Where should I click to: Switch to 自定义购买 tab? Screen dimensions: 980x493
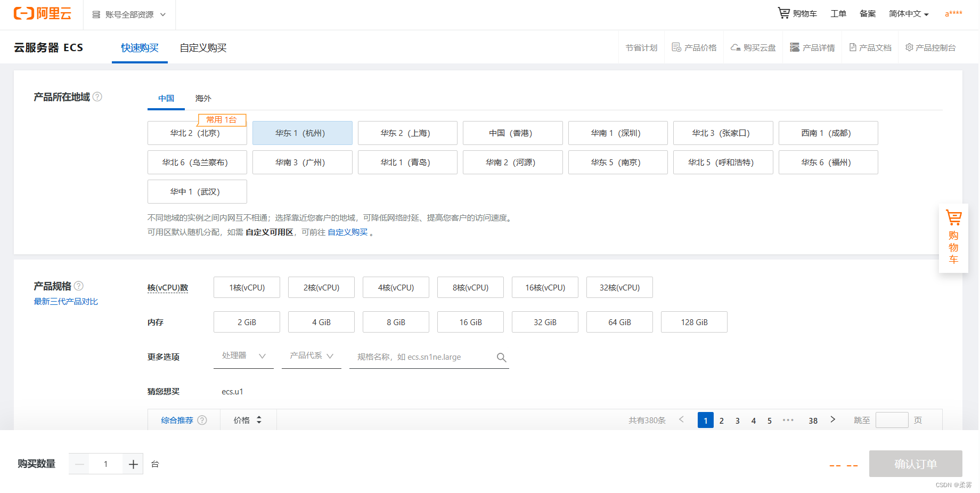coord(203,47)
